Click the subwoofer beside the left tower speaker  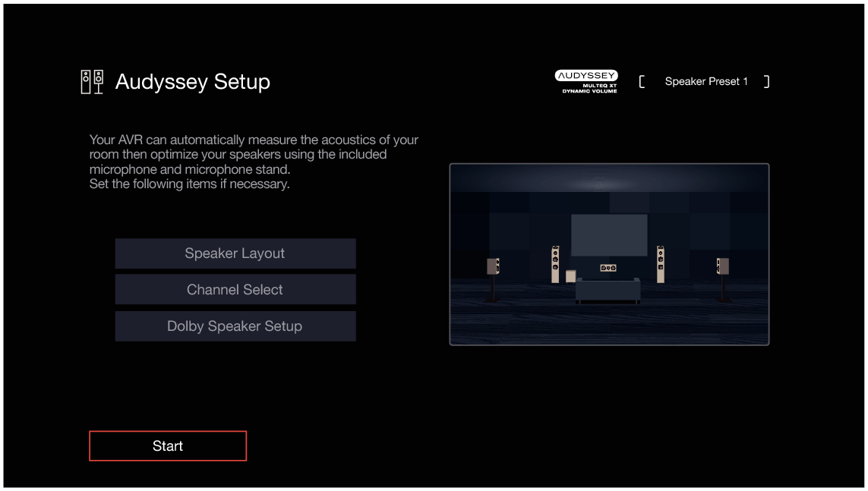pyautogui.click(x=570, y=275)
